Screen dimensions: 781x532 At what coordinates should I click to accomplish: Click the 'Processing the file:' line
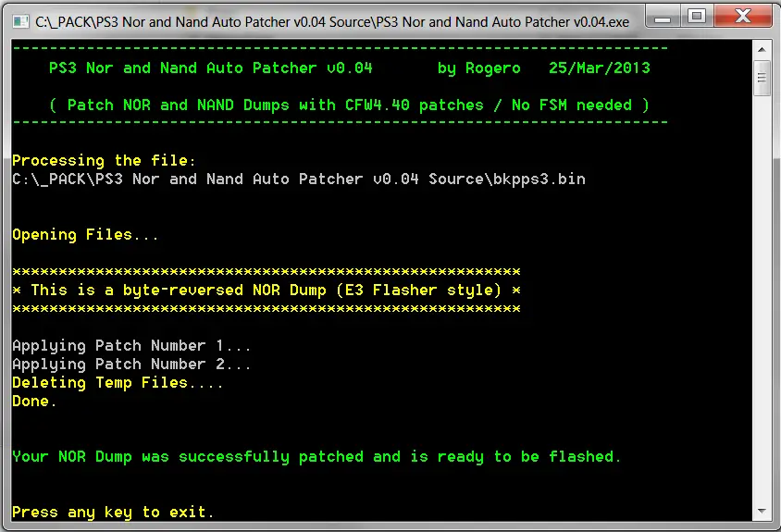pyautogui.click(x=104, y=160)
